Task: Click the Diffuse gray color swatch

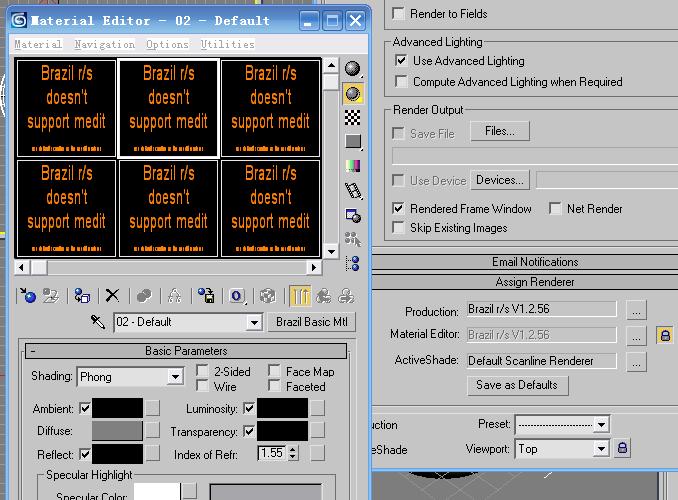Action: [x=117, y=431]
